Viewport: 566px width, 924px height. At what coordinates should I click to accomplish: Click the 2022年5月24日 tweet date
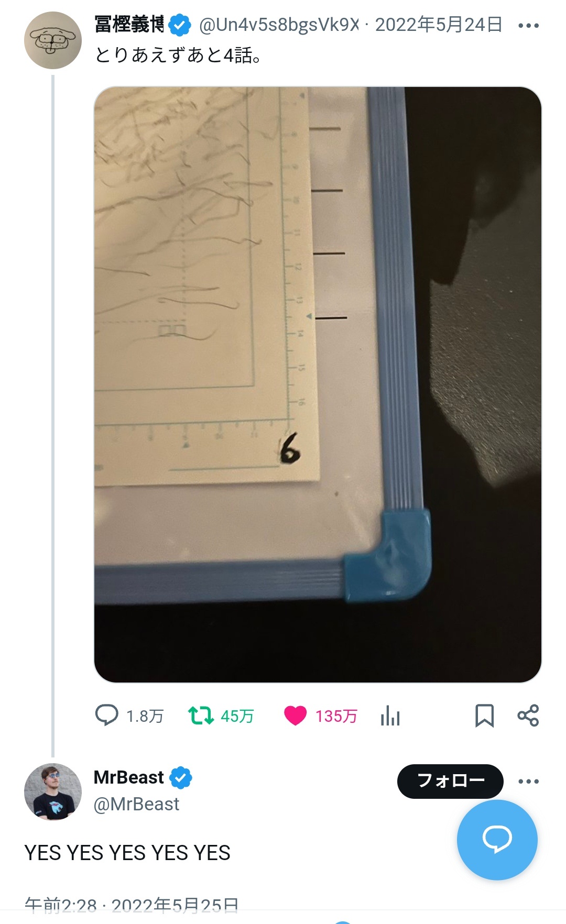[x=439, y=25]
